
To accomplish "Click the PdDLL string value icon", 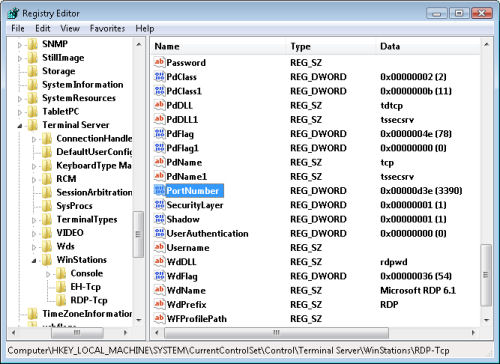I will (x=159, y=105).
